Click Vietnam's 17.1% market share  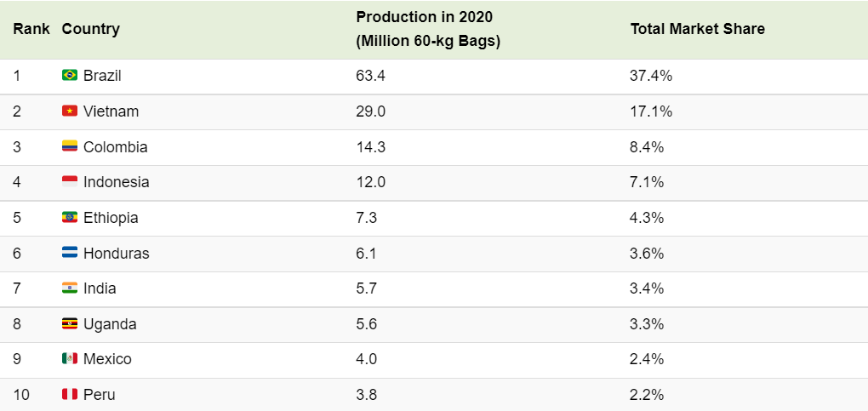click(651, 111)
